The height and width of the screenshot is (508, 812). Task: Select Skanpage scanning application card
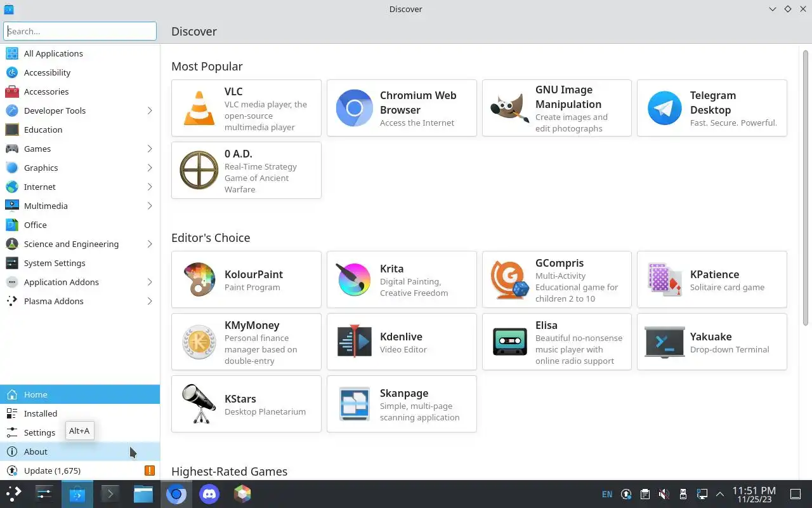tap(402, 404)
